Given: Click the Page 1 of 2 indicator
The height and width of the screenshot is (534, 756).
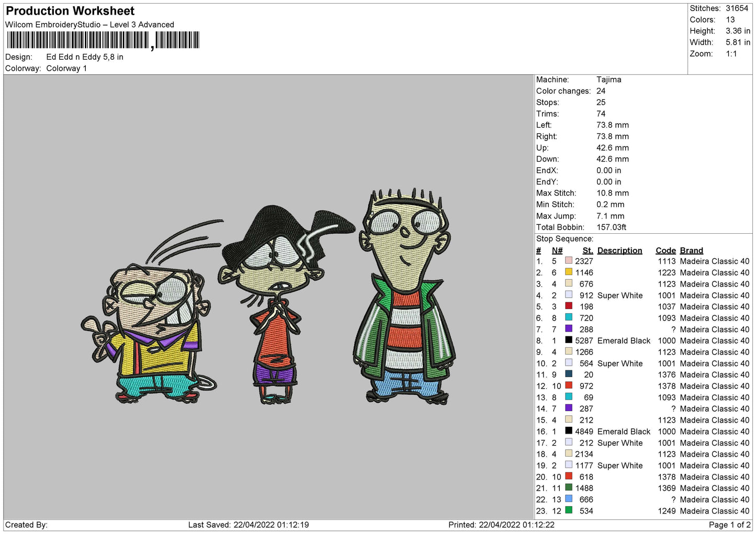Looking at the screenshot, I should pyautogui.click(x=729, y=525).
